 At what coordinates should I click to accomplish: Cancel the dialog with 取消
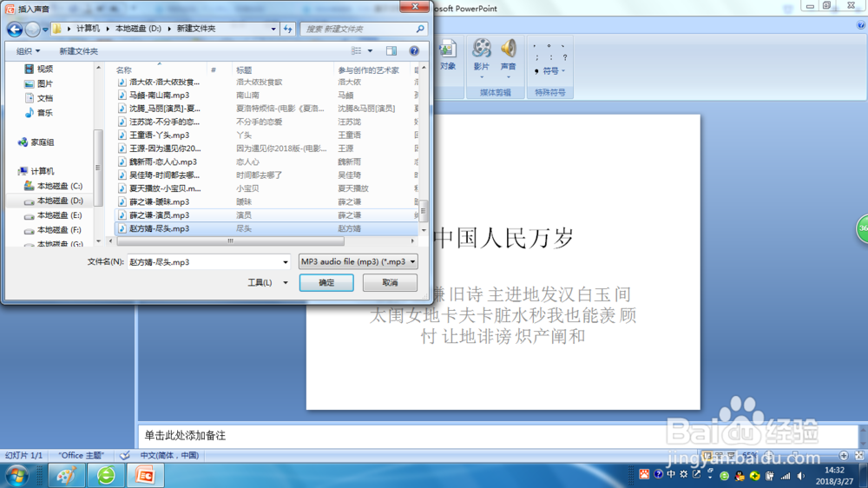point(390,282)
